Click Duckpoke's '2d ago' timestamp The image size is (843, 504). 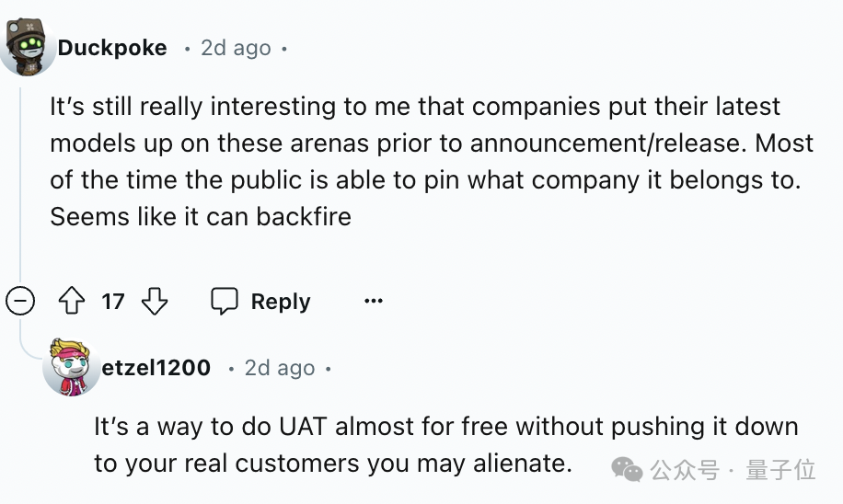click(x=236, y=48)
